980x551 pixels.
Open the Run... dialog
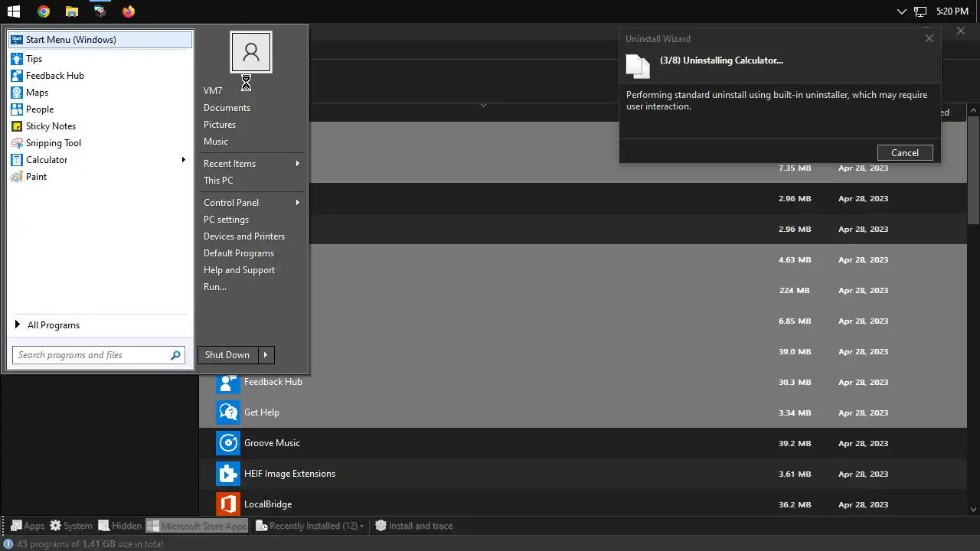pyautogui.click(x=215, y=287)
